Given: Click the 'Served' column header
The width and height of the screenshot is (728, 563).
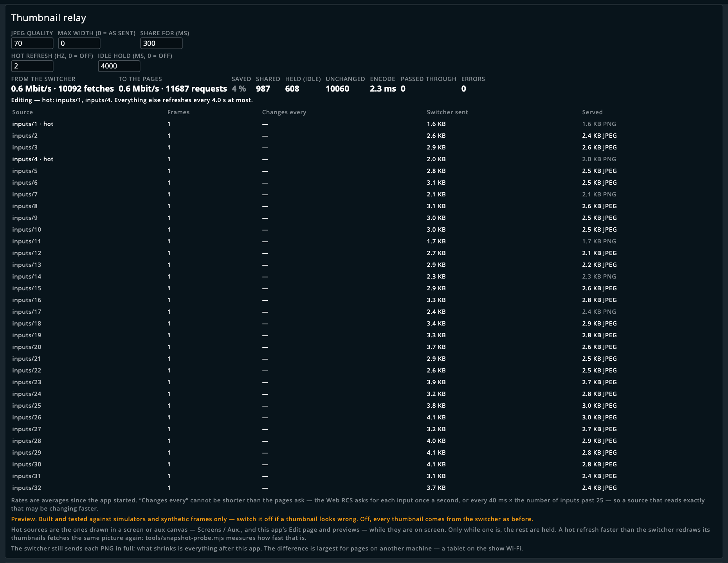Looking at the screenshot, I should click(592, 112).
